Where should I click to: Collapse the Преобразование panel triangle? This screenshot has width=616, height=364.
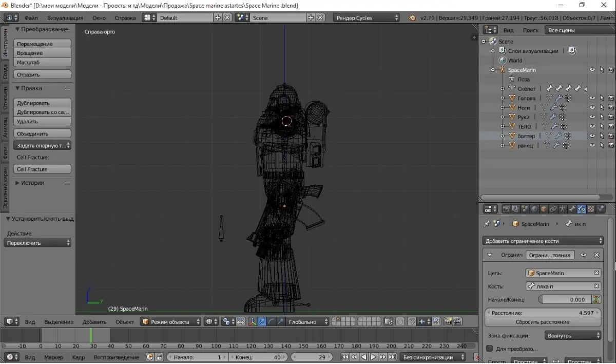point(17,29)
